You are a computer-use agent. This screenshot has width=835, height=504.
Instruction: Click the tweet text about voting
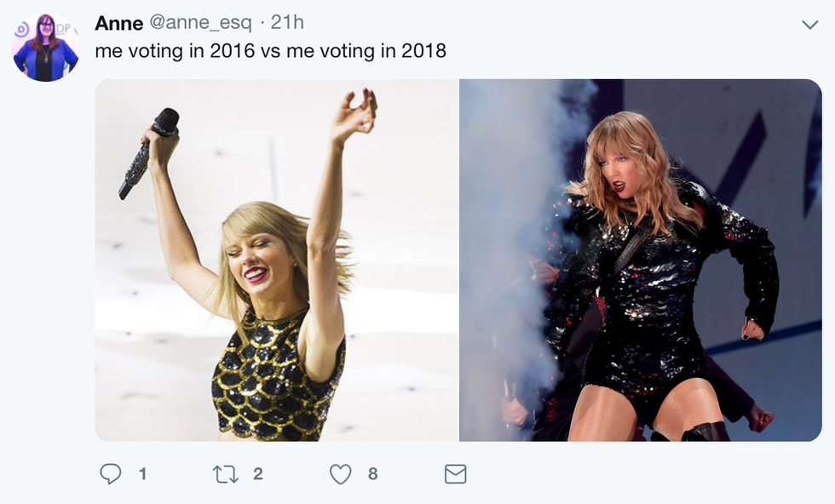(270, 50)
